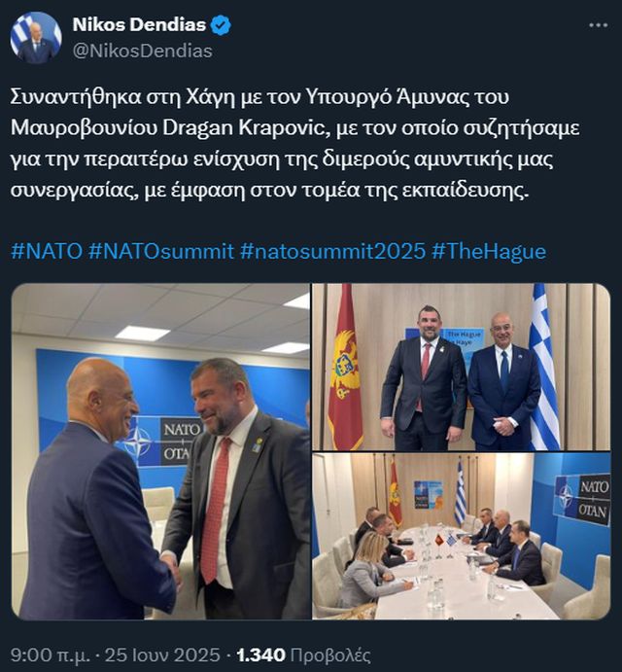Open Nikos Dendias profile avatar
Image resolution: width=622 pixels, height=672 pixels.
[x=36, y=38]
